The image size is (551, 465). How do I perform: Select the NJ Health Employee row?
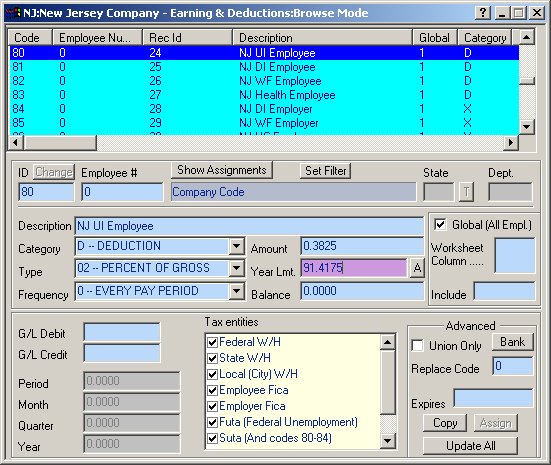(264, 95)
